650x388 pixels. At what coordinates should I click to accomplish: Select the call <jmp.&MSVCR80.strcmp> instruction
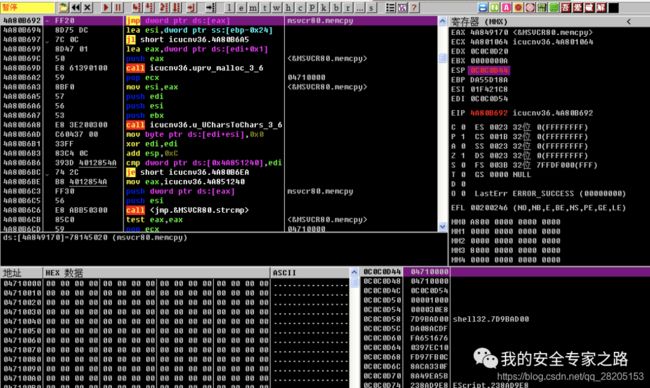click(x=187, y=210)
